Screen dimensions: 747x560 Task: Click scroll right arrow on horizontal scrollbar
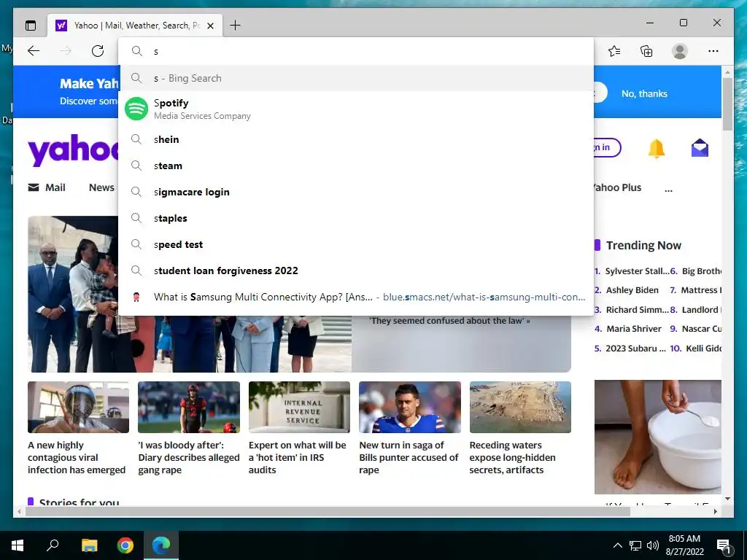pyautogui.click(x=715, y=511)
